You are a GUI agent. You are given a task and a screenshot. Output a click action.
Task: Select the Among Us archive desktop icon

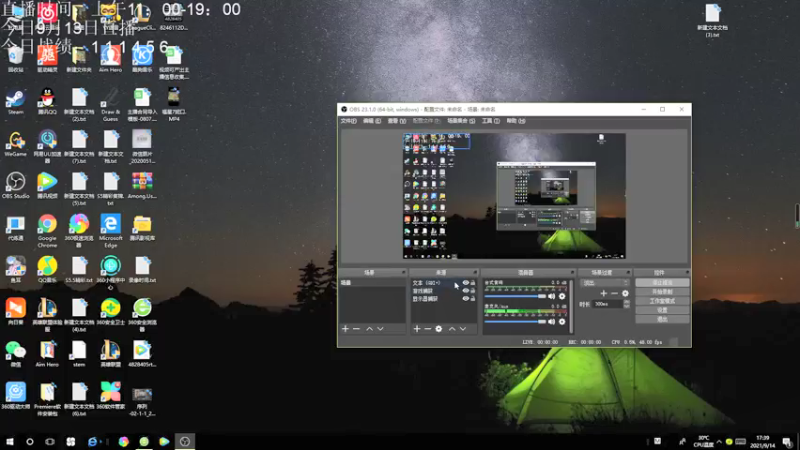click(x=142, y=186)
